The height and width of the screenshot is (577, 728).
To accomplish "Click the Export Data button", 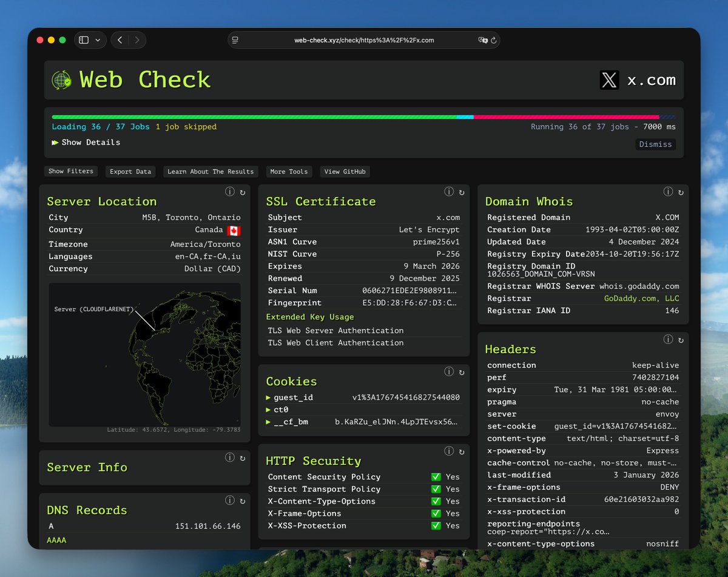I will [x=130, y=172].
